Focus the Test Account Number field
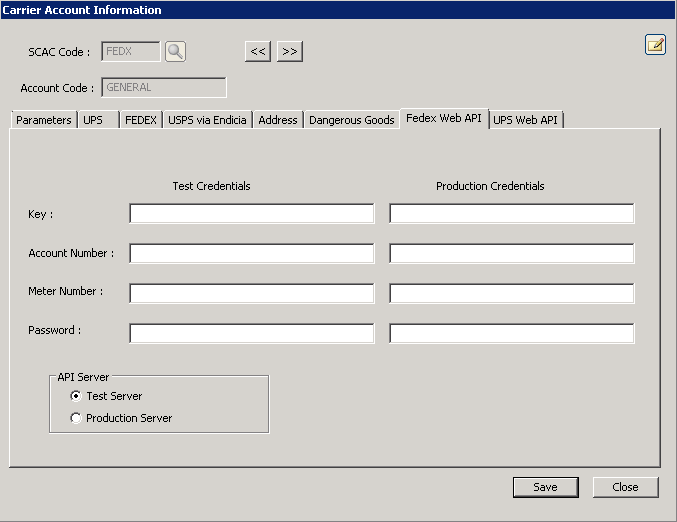The width and height of the screenshot is (677, 522). point(251,254)
